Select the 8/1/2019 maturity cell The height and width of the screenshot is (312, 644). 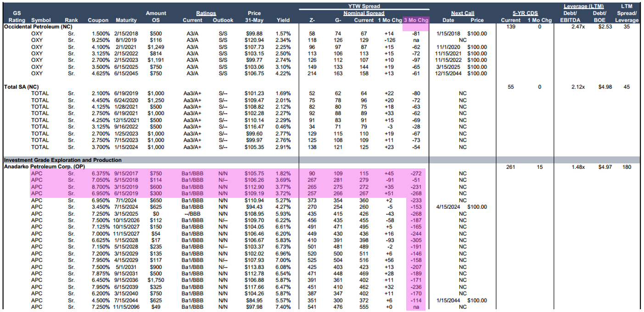[127, 40]
